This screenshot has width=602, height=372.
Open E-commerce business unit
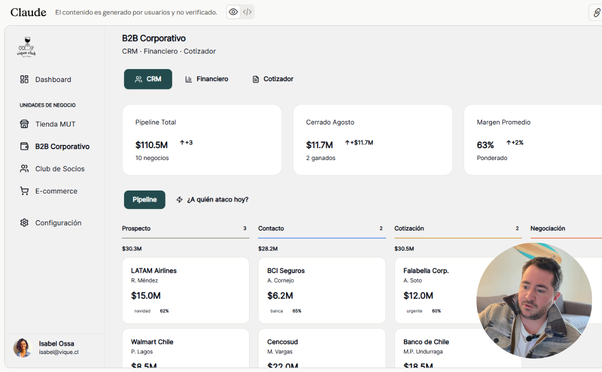(x=56, y=191)
